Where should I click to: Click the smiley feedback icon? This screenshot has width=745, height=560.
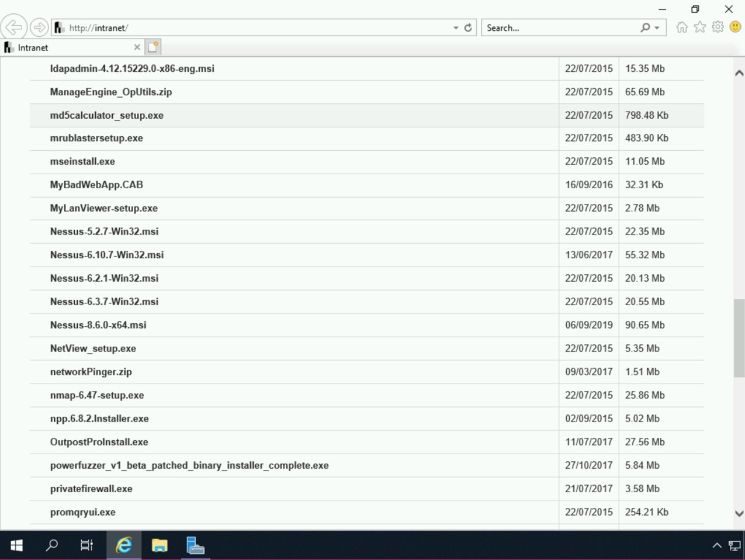[735, 27]
